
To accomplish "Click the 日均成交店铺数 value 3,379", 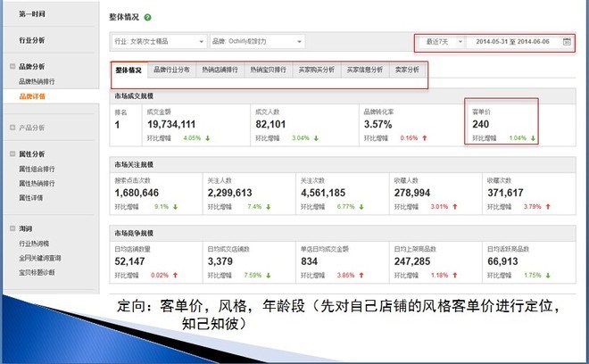I will pos(220,261).
